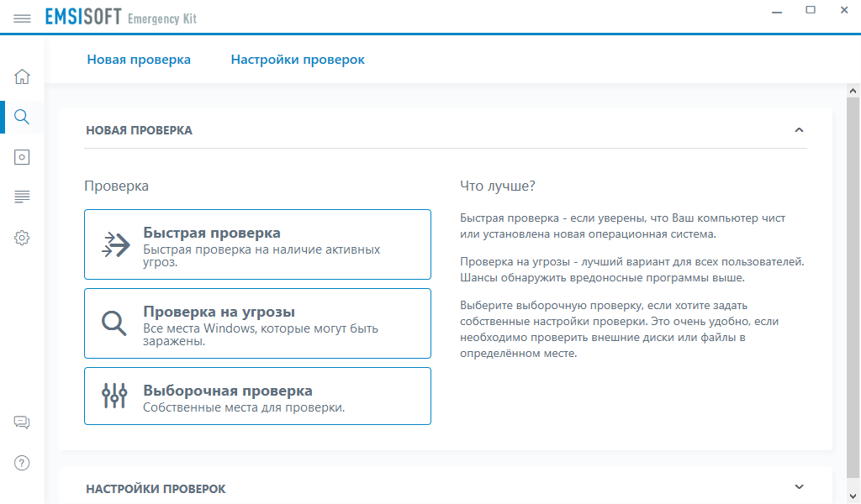Choose Выборочная проверка custom scan

[x=257, y=396]
